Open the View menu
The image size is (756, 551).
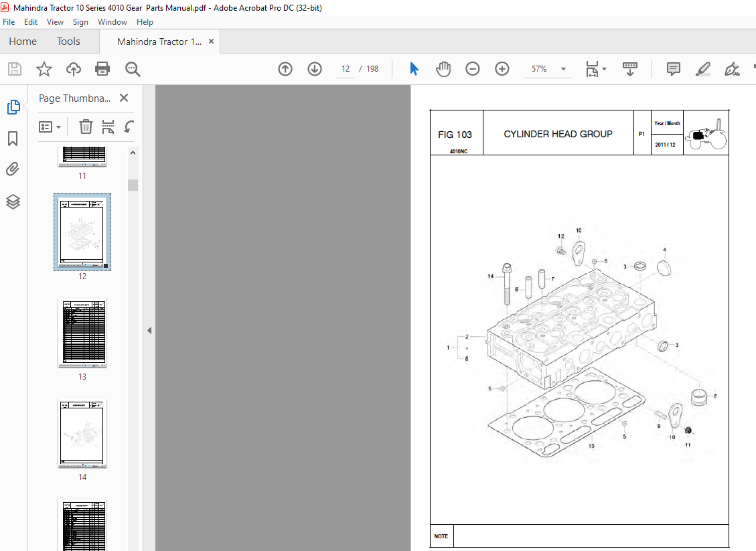pyautogui.click(x=55, y=21)
